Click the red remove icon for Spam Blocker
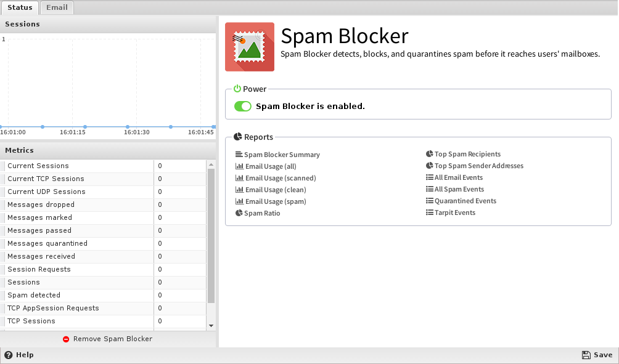 click(66, 339)
